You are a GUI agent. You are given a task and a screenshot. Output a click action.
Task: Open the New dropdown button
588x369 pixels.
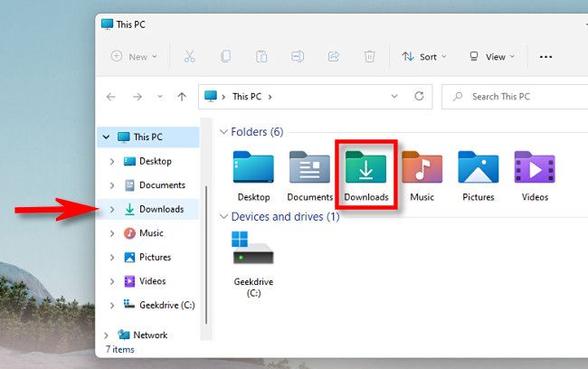coord(134,57)
